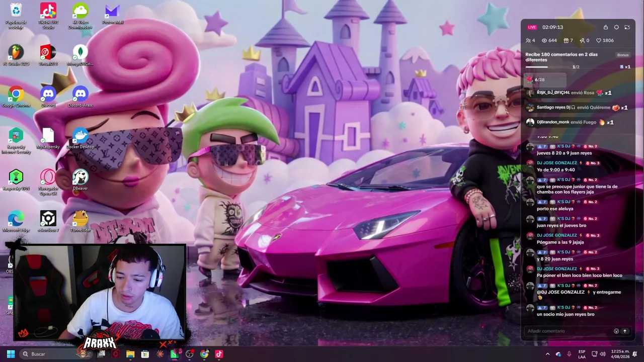Select the Google Chrome desktop shortcut
The image size is (644, 362).
[16, 97]
